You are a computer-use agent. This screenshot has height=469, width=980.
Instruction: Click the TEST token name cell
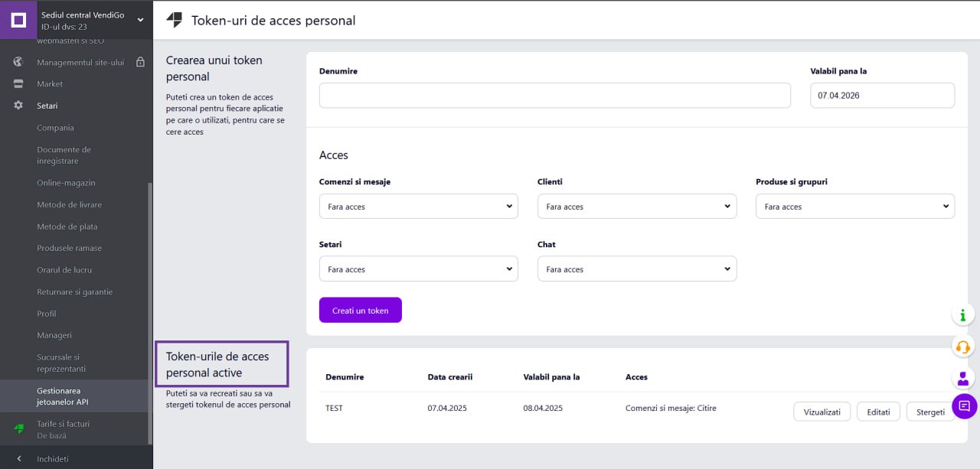[334, 409]
